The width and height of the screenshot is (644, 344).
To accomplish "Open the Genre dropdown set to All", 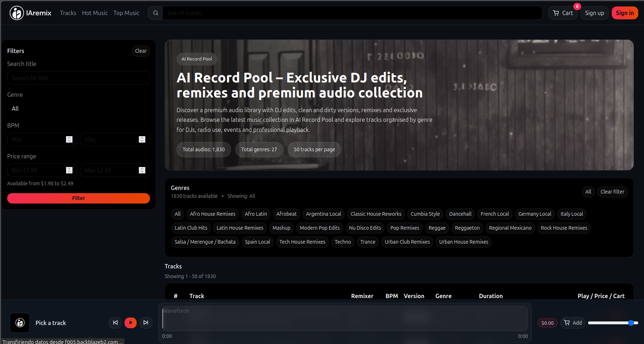I will coord(79,109).
